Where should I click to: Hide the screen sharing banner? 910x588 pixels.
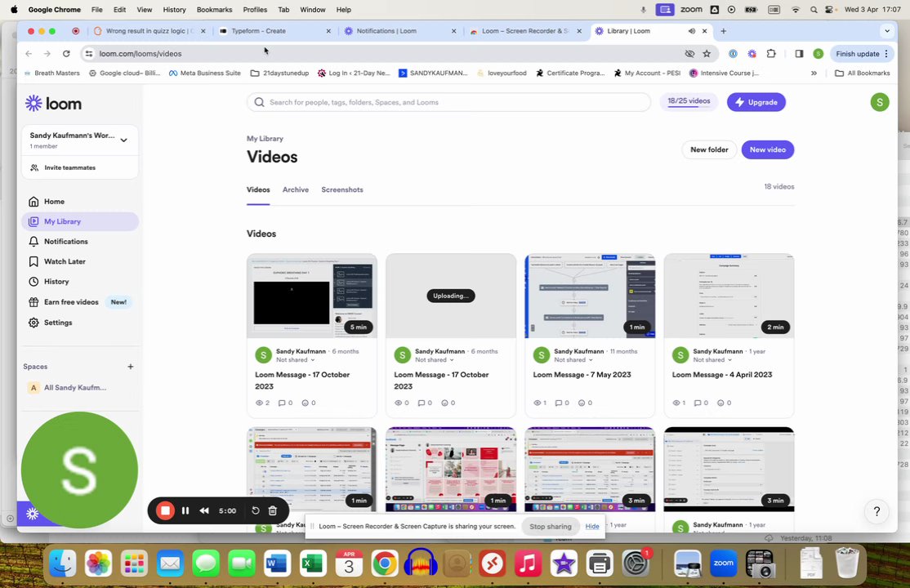592,527
